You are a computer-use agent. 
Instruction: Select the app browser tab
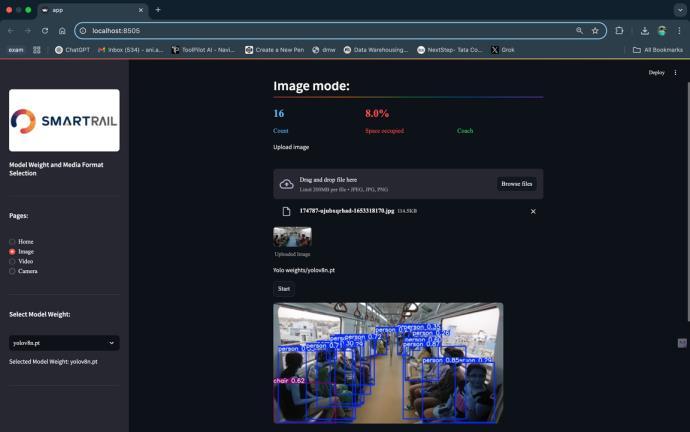point(92,10)
